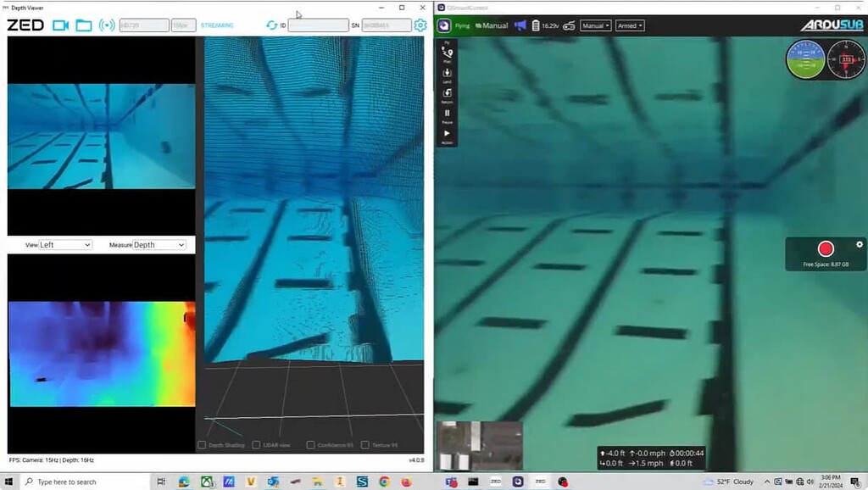This screenshot has height=490, width=868.
Task: Open vehicle messages via the megaphone icon
Action: 520,25
